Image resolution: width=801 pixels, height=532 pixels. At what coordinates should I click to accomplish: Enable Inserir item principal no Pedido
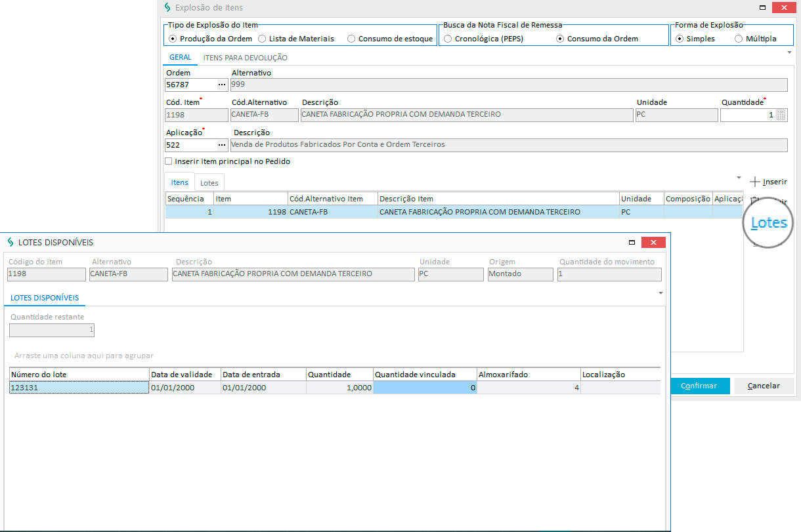pos(169,161)
